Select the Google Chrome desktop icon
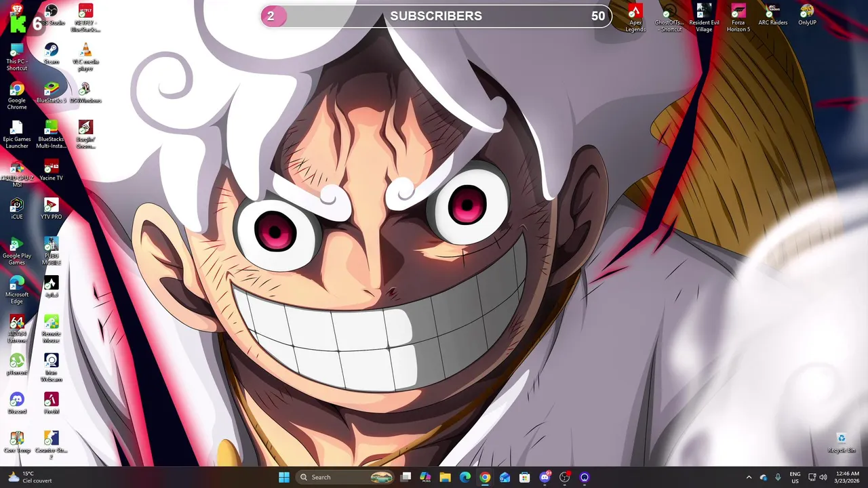Image resolution: width=868 pixels, height=488 pixels. (x=17, y=96)
